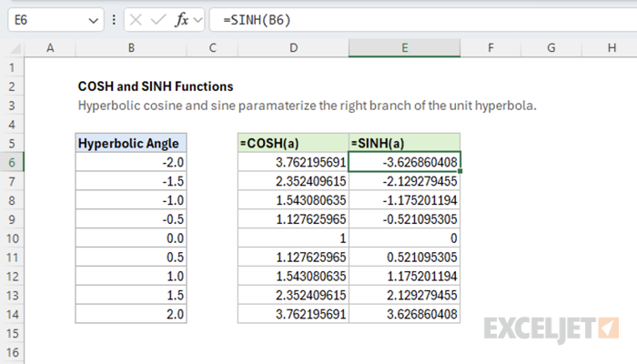Select column A header

50,48
